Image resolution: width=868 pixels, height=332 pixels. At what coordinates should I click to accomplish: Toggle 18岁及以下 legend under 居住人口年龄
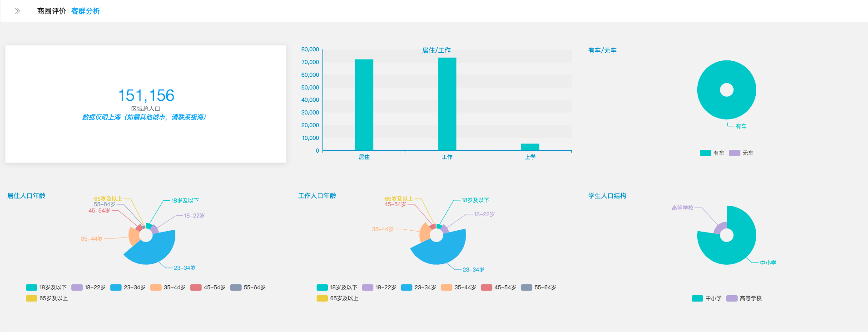[46, 287]
